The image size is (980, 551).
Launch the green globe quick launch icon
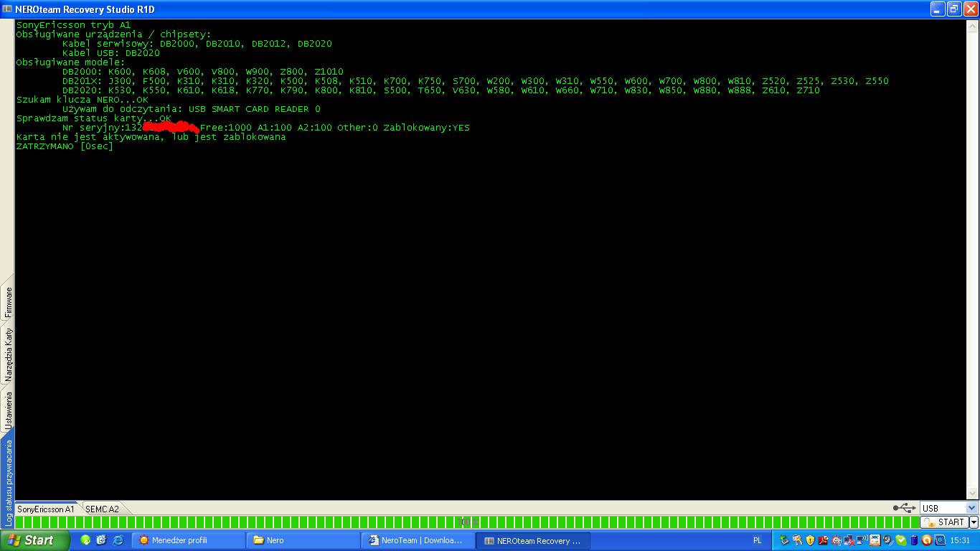(86, 540)
